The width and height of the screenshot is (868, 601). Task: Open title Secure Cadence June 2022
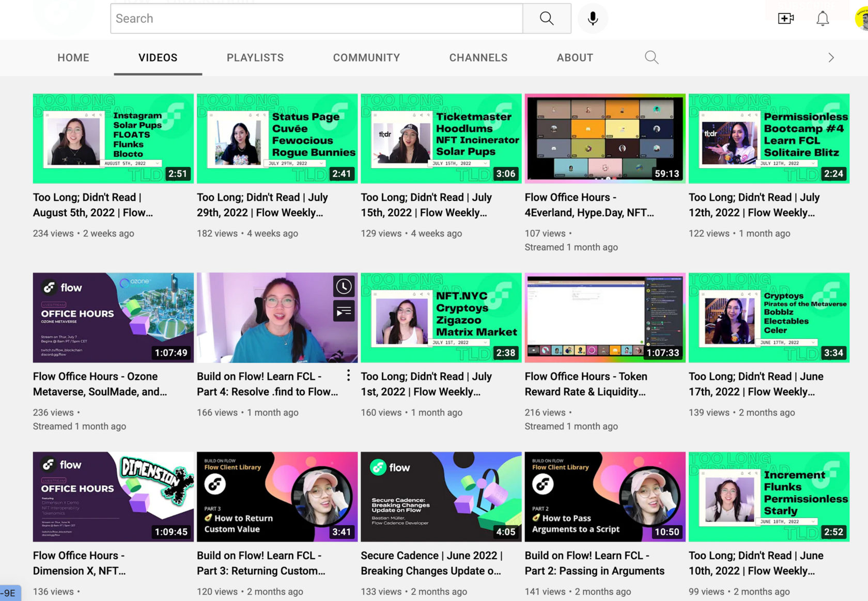point(432,563)
